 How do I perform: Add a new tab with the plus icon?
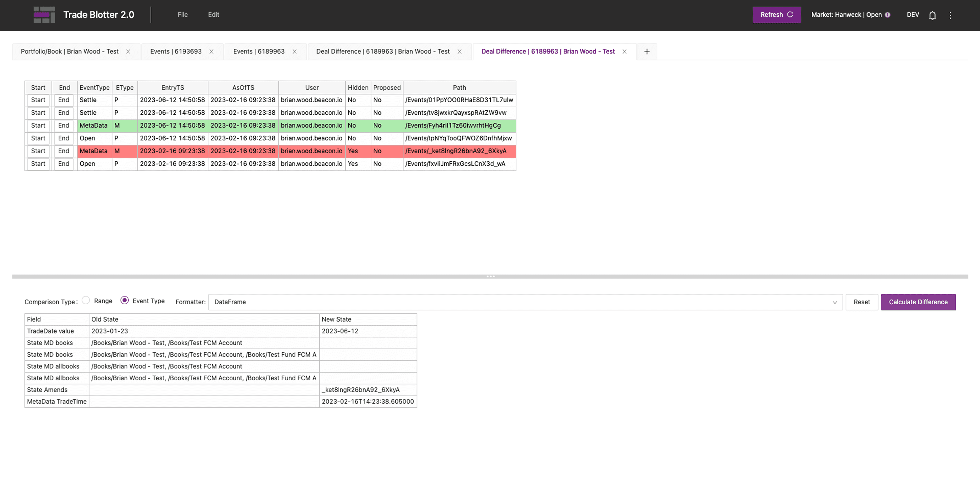point(647,52)
